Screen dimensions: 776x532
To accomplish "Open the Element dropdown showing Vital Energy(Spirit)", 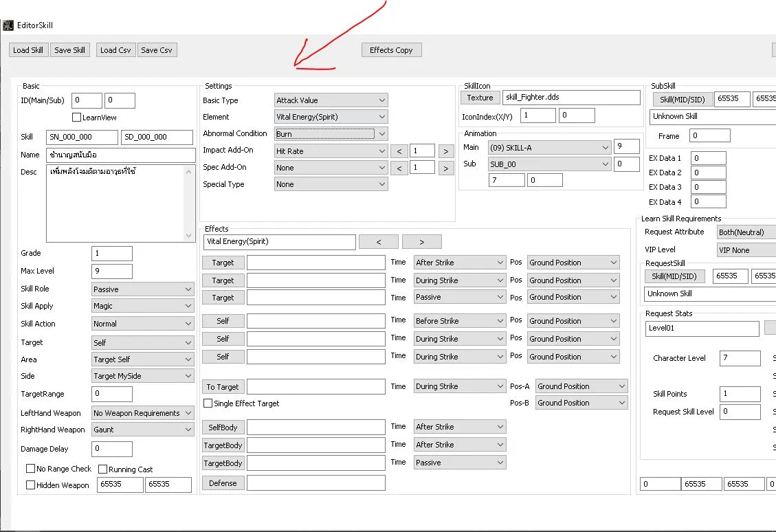I will (x=331, y=117).
